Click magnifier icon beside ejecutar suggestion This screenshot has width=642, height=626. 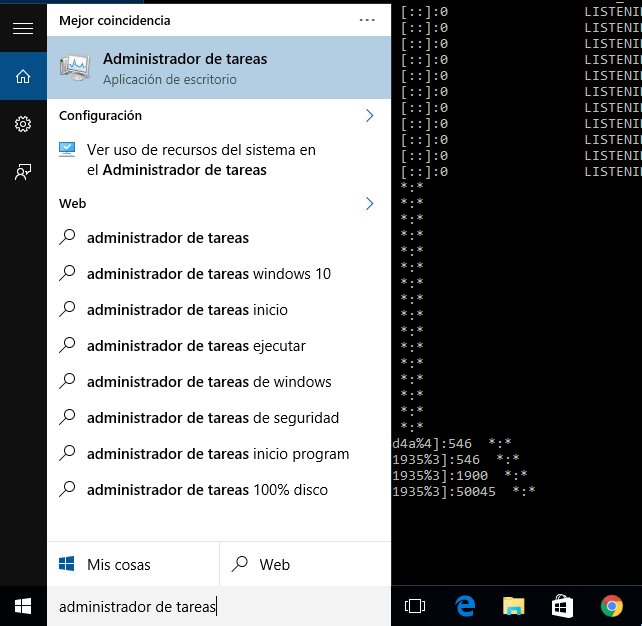click(67, 345)
